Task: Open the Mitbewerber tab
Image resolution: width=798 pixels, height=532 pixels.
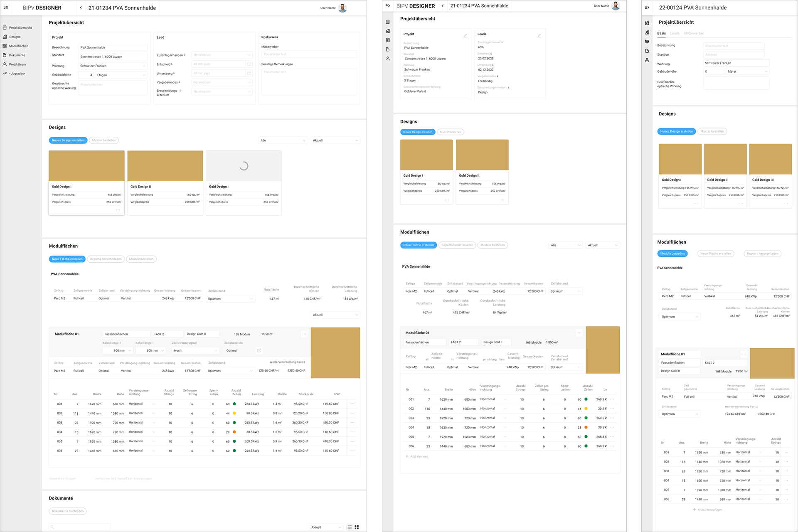Action: coord(695,33)
